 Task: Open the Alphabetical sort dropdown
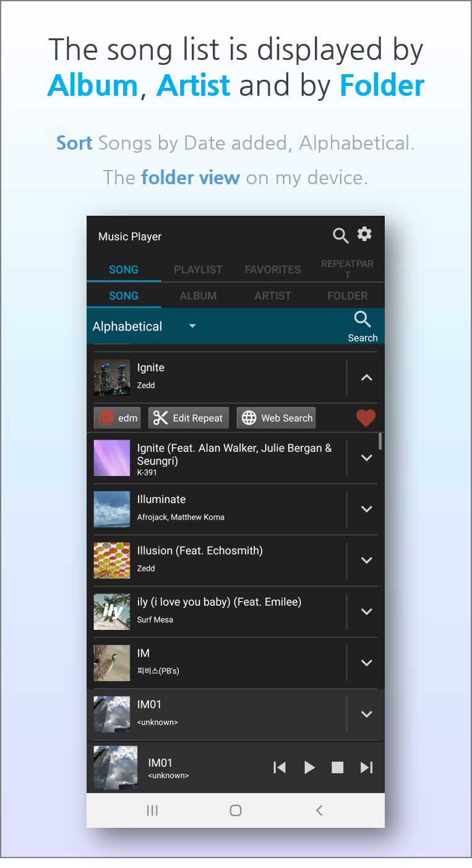(145, 326)
